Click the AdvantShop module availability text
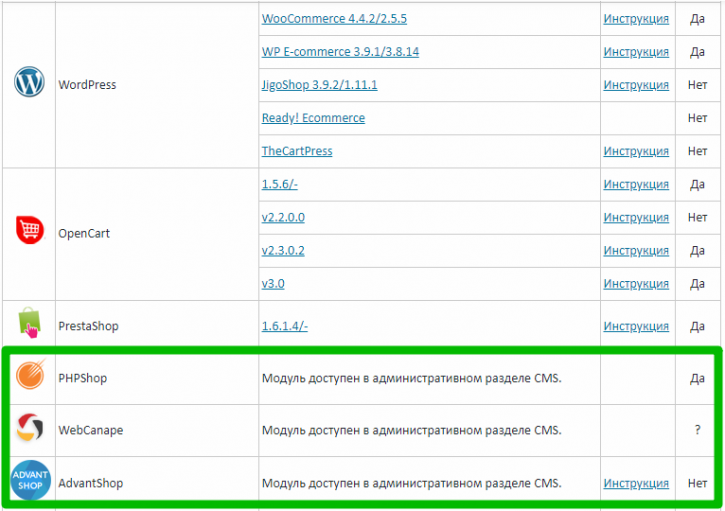 412,483
